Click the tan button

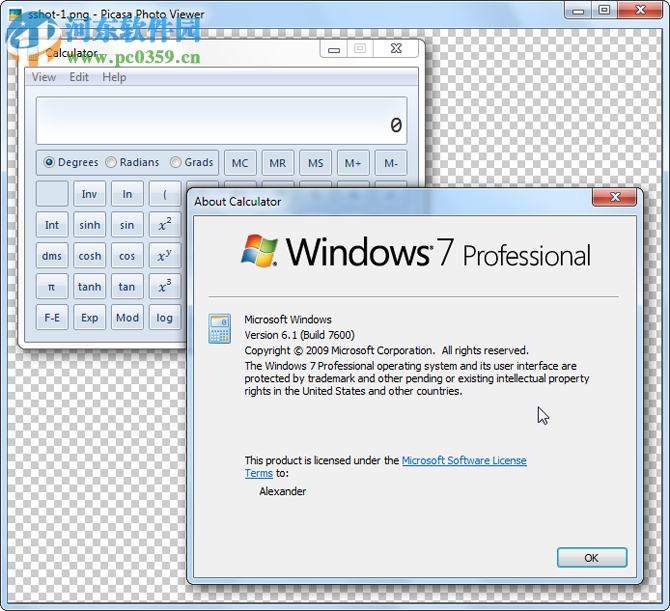pos(127,286)
